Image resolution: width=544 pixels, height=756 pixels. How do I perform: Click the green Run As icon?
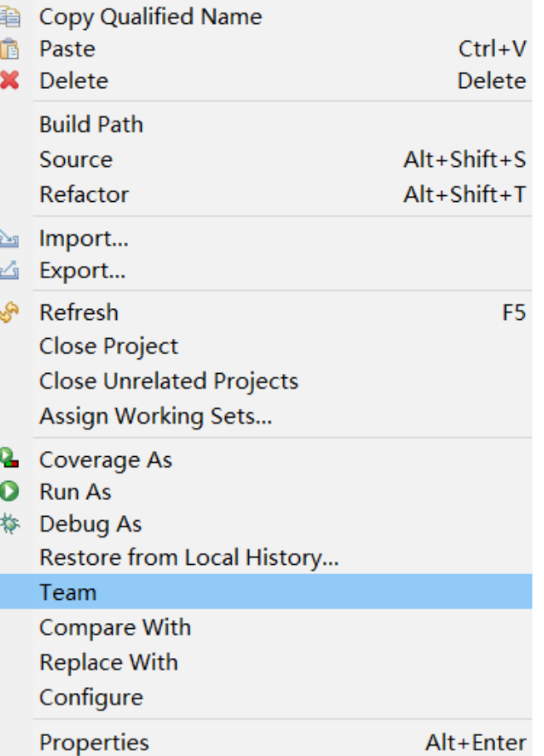9,492
